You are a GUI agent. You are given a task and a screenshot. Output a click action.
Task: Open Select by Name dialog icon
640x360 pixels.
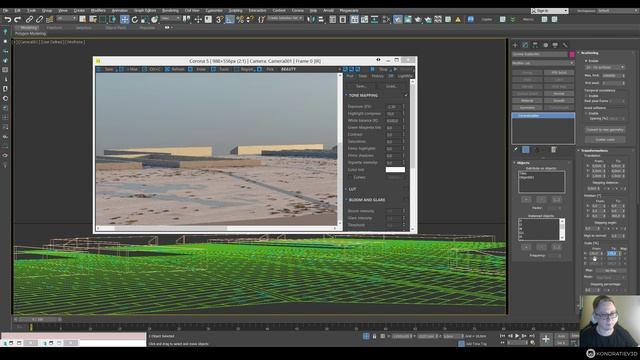click(93, 19)
